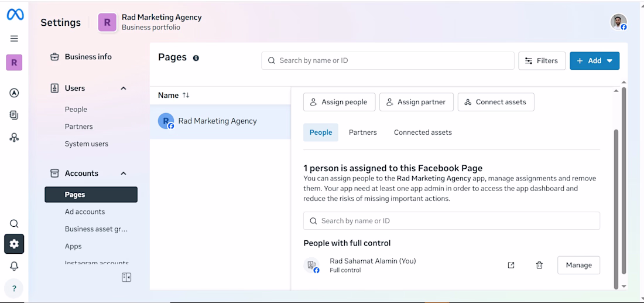Select Rad Marketing Agency page row

click(x=220, y=121)
